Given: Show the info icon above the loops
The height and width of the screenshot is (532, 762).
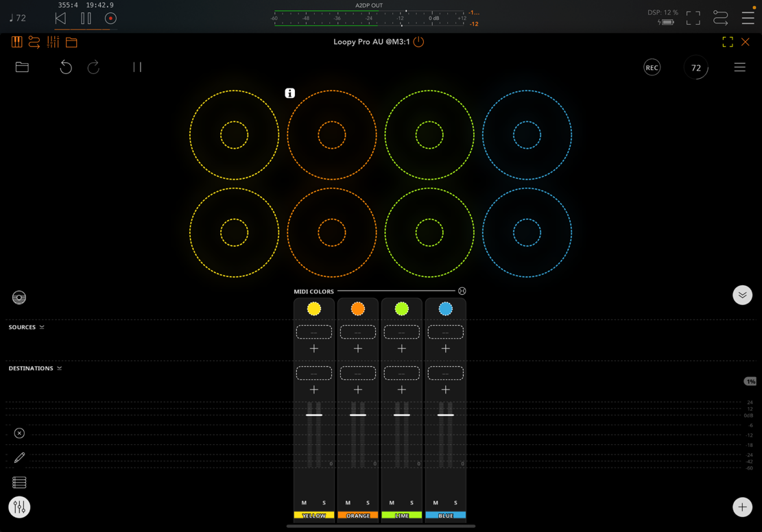Looking at the screenshot, I should tap(289, 93).
